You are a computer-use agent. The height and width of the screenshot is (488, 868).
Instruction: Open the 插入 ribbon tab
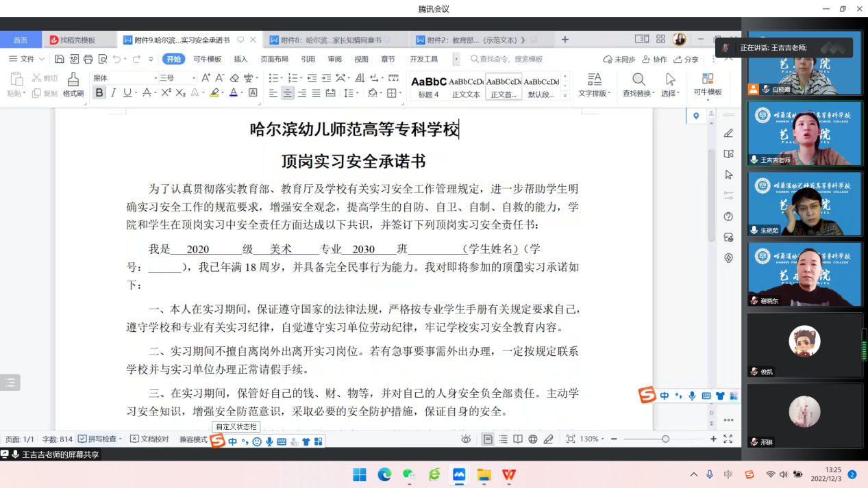(x=240, y=59)
